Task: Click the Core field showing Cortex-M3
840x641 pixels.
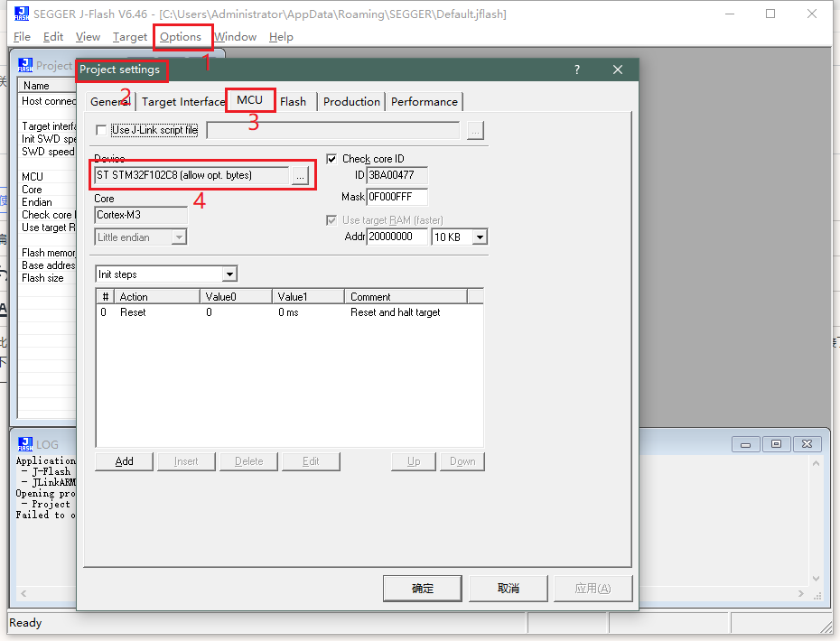Action: pyautogui.click(x=141, y=215)
